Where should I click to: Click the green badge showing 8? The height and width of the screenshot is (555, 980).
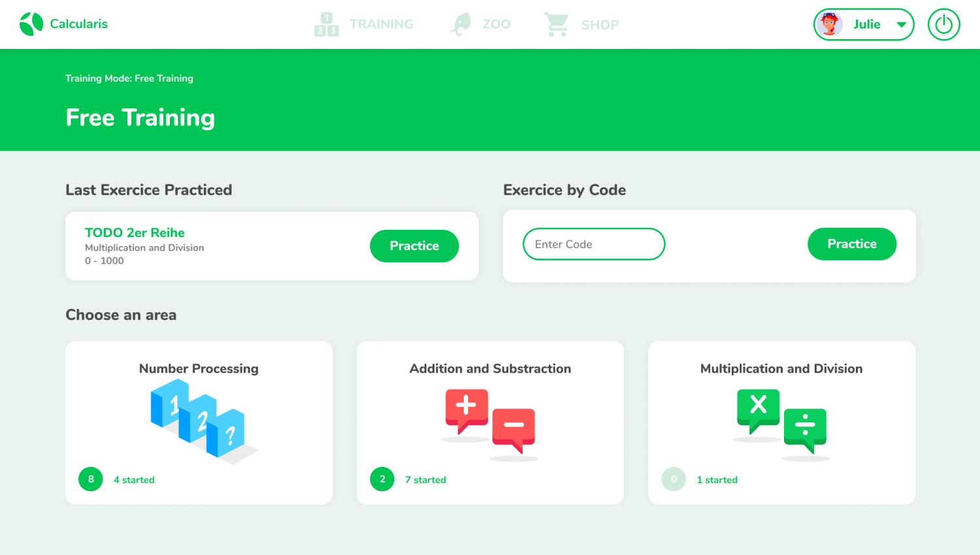[91, 479]
